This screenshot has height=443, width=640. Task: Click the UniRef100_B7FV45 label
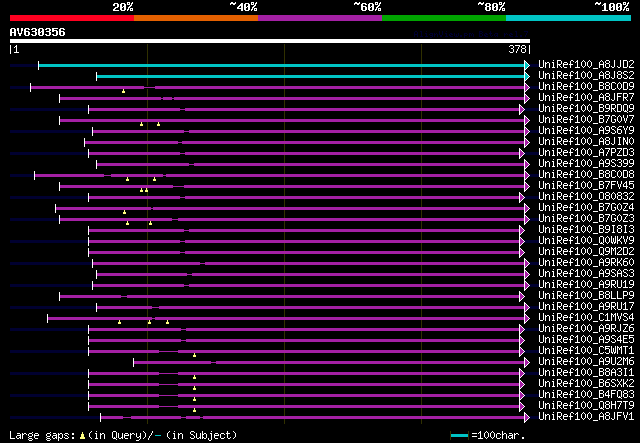point(586,186)
